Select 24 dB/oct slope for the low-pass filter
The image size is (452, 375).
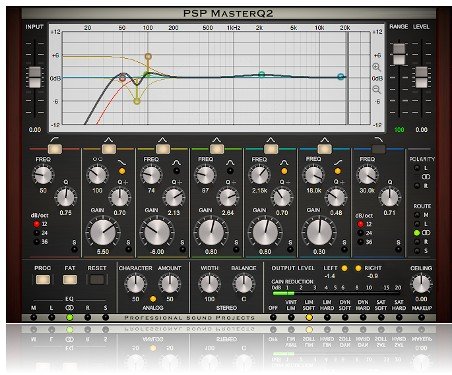point(360,233)
